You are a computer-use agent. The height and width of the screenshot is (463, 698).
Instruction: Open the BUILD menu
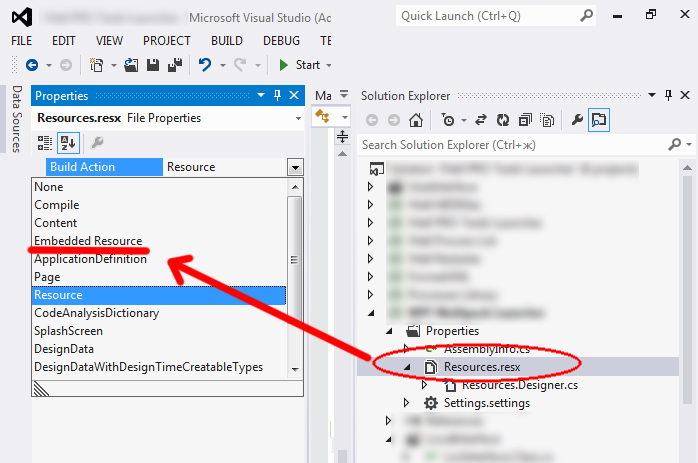pos(227,41)
